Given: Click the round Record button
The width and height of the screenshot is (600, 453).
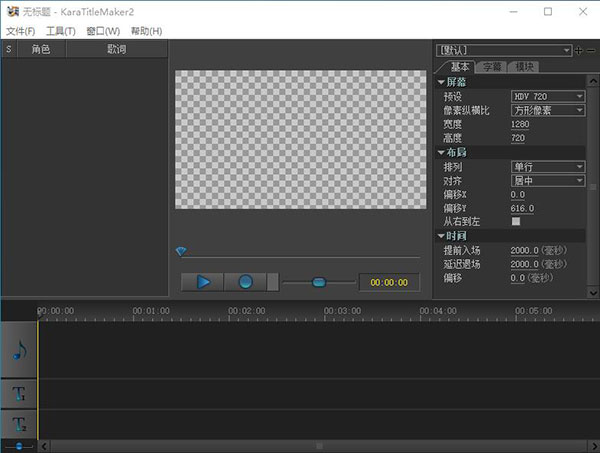Looking at the screenshot, I should (x=245, y=282).
